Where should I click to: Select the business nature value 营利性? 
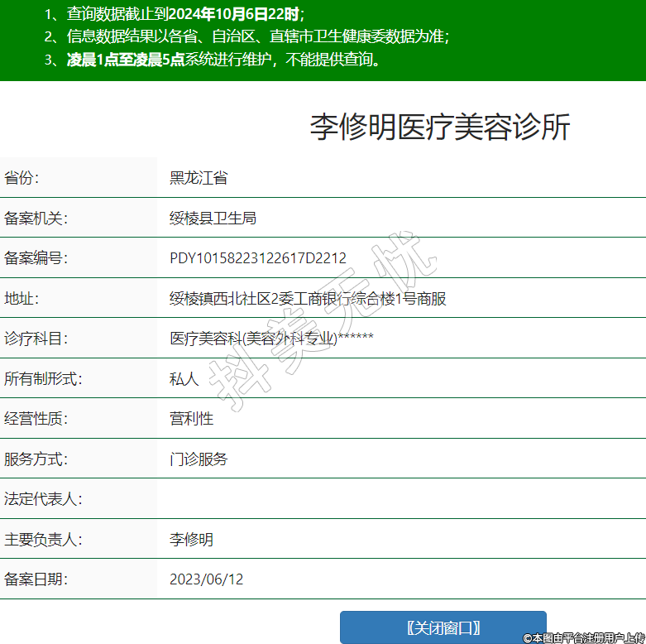pyautogui.click(x=191, y=419)
